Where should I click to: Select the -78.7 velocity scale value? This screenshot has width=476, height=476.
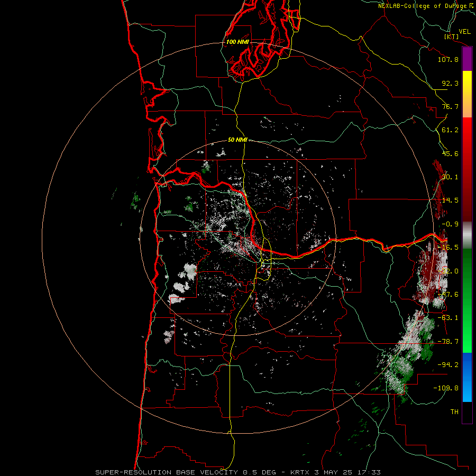[448, 342]
